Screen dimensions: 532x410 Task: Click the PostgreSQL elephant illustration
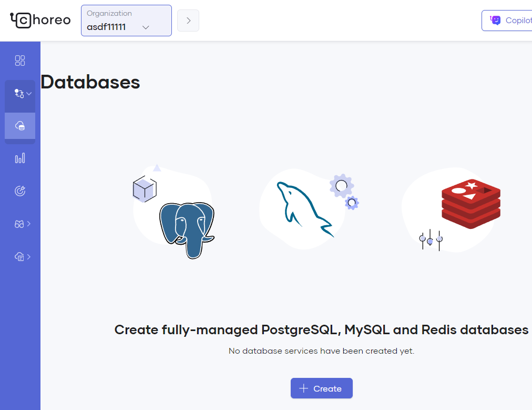(x=187, y=231)
